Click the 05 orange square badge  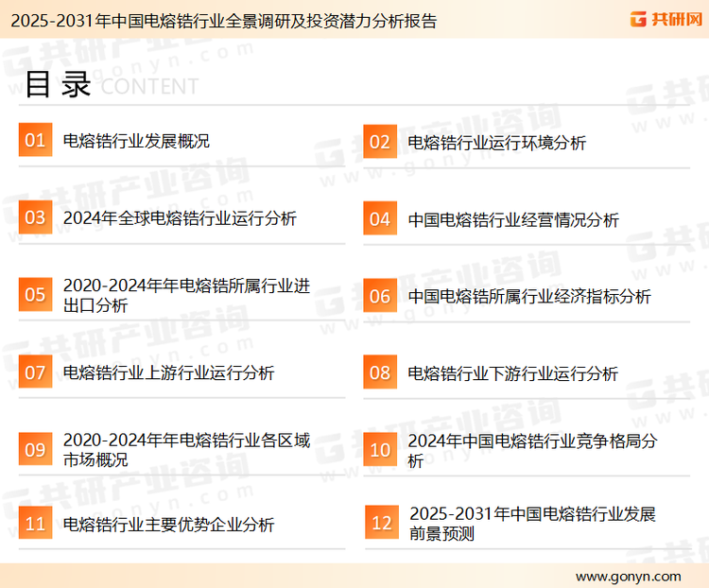(35, 295)
